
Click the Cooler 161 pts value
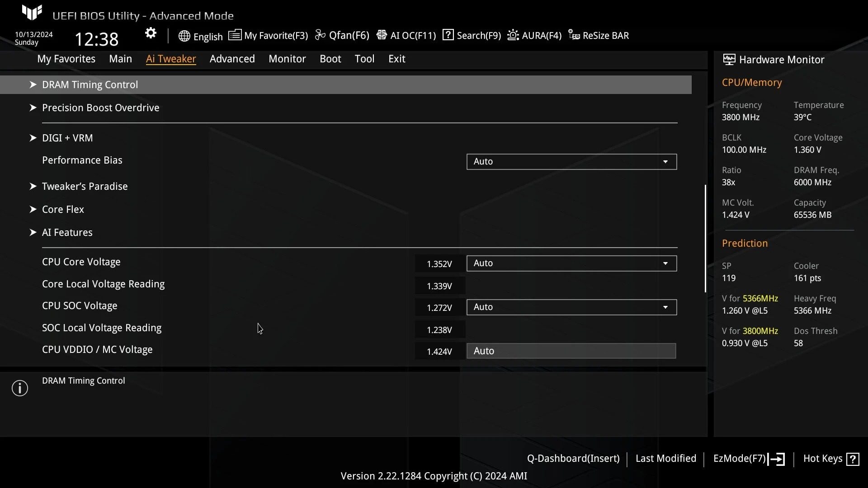click(807, 278)
